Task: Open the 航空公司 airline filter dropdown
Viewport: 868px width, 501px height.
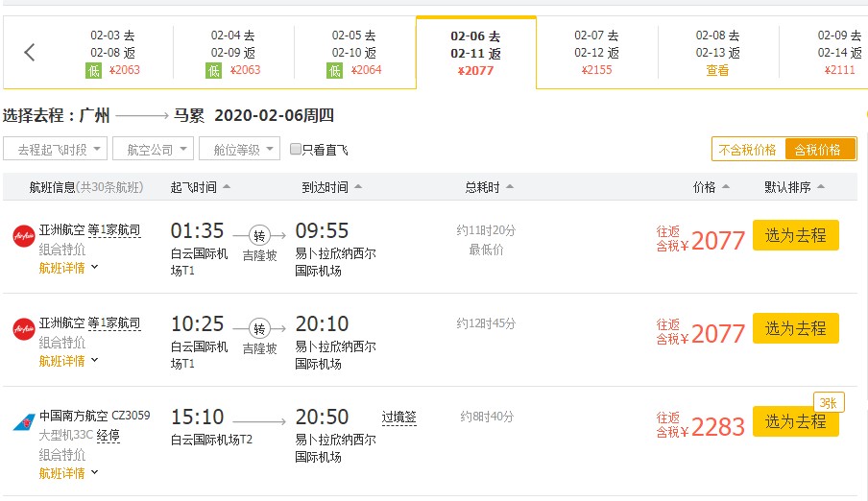Action: tap(154, 149)
